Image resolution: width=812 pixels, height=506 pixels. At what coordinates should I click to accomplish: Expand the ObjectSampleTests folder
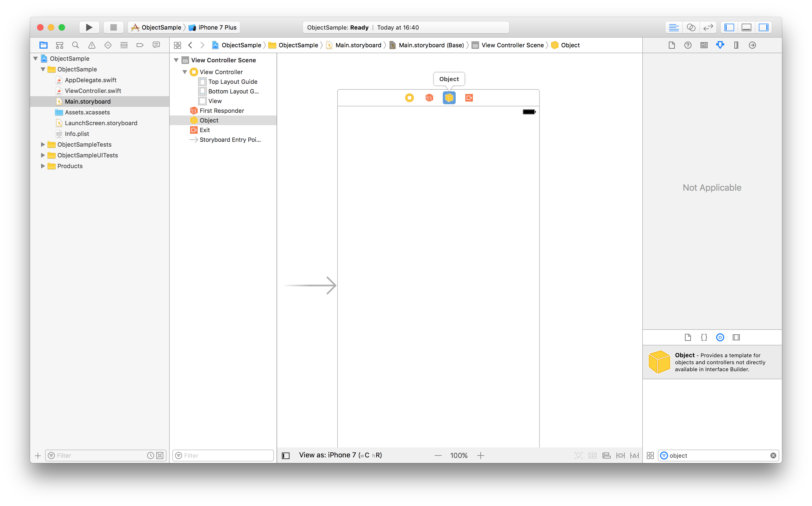click(x=43, y=144)
